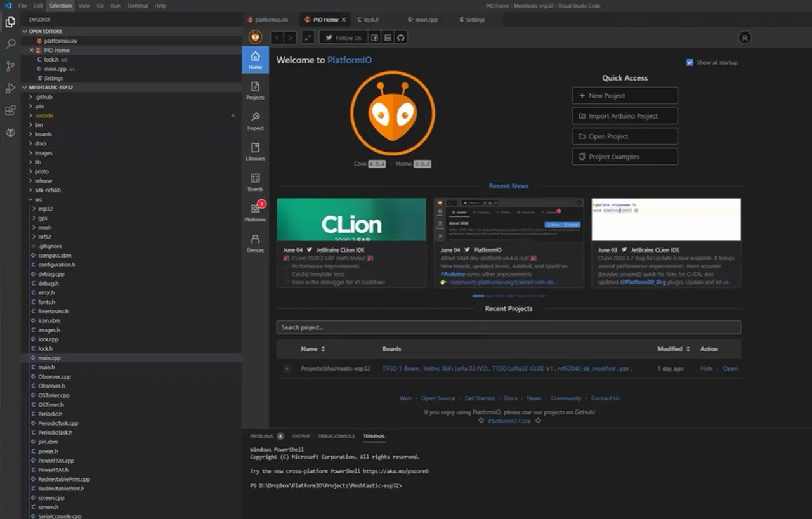Hide the Meshtastic-esp32 recent project
This screenshot has height=519, width=812.
pos(706,369)
